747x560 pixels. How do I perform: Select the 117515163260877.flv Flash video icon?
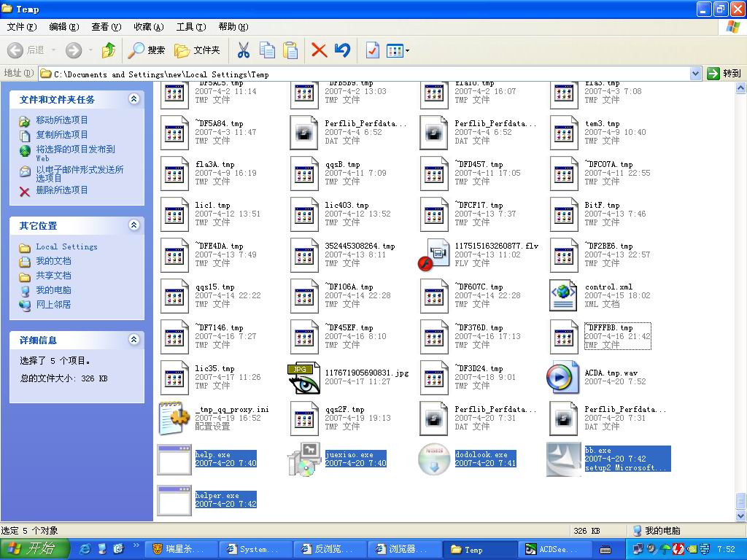click(x=433, y=254)
